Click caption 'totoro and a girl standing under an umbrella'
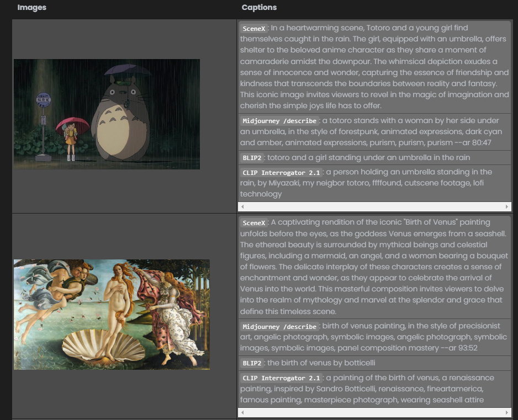 [x=369, y=157]
